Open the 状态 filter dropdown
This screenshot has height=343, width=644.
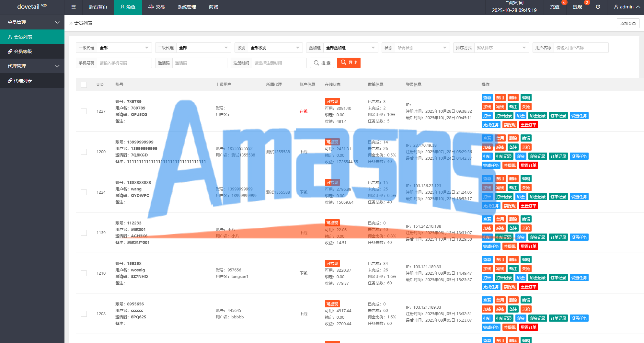click(x=422, y=48)
